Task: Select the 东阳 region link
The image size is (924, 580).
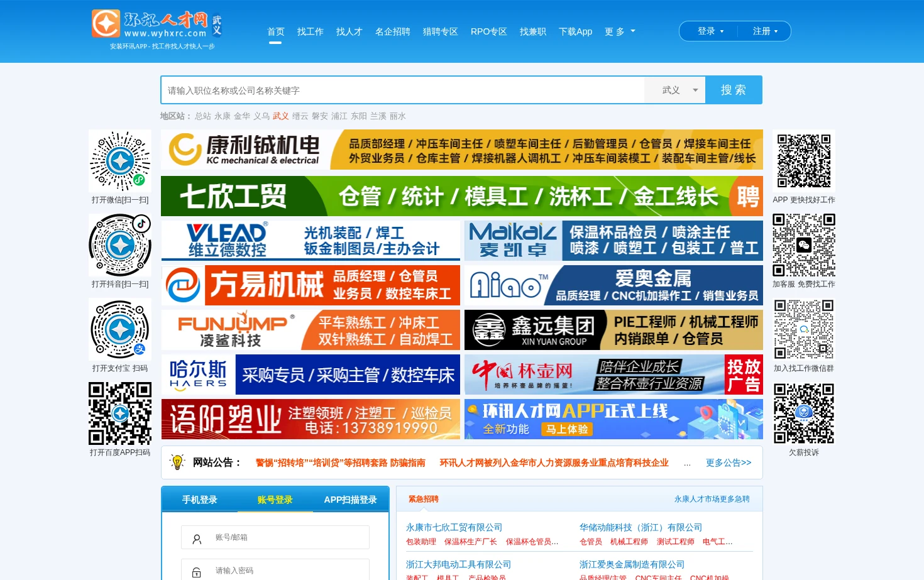Action: [359, 116]
